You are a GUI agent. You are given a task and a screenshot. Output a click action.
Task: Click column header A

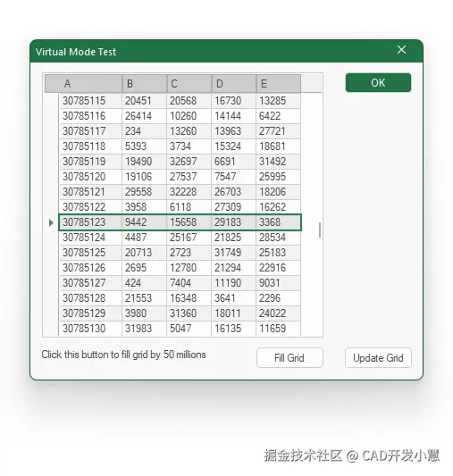[x=83, y=83]
